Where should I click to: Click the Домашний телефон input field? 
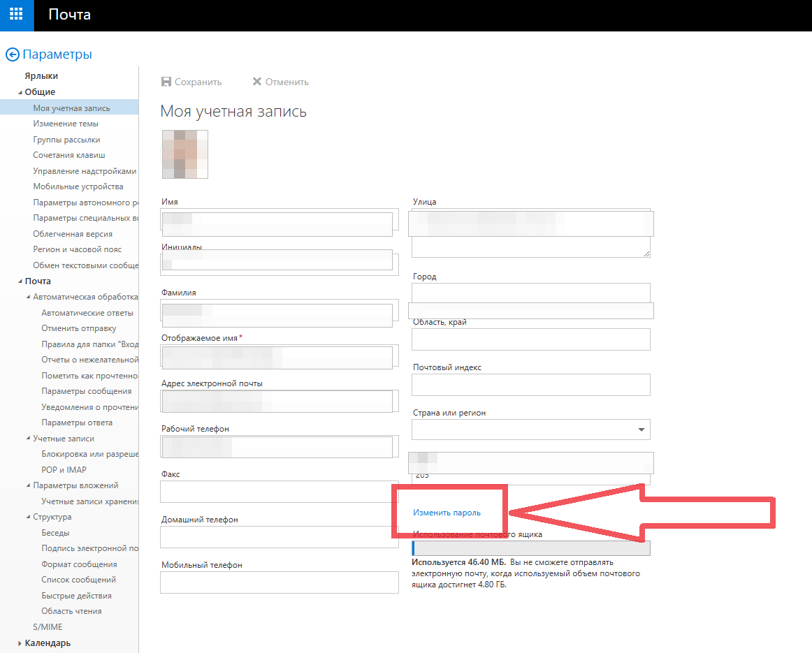[x=280, y=537]
